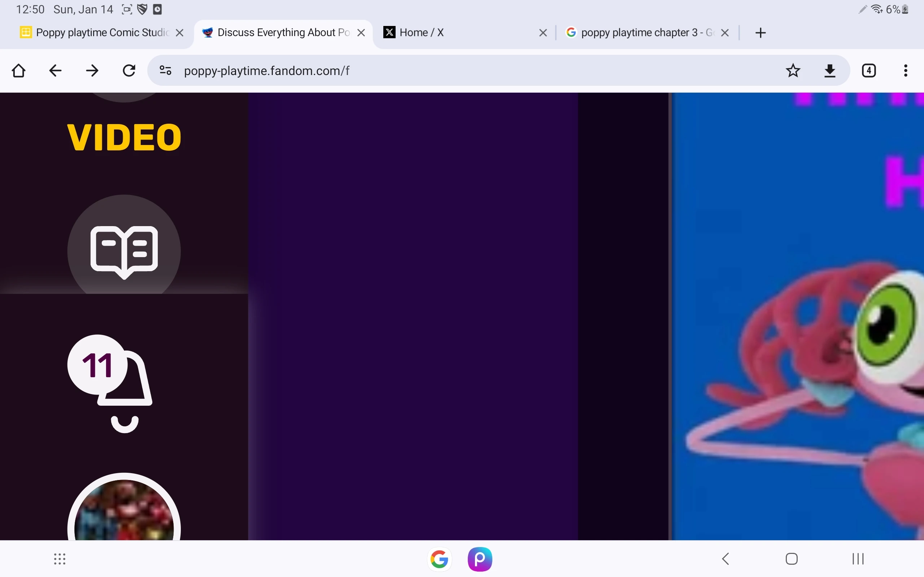Viewport: 924px width, 577px height.
Task: Navigate back with the browser arrow
Action: coord(55,71)
